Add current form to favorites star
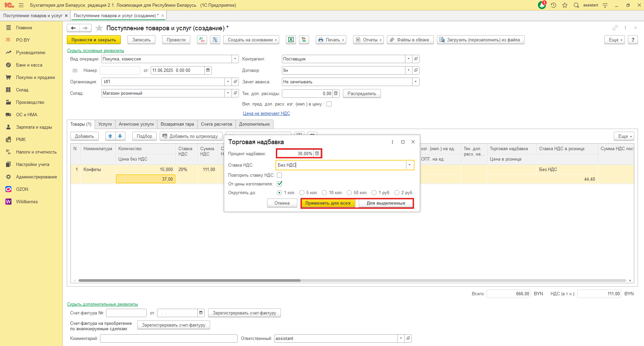The image size is (644, 346). [99, 28]
